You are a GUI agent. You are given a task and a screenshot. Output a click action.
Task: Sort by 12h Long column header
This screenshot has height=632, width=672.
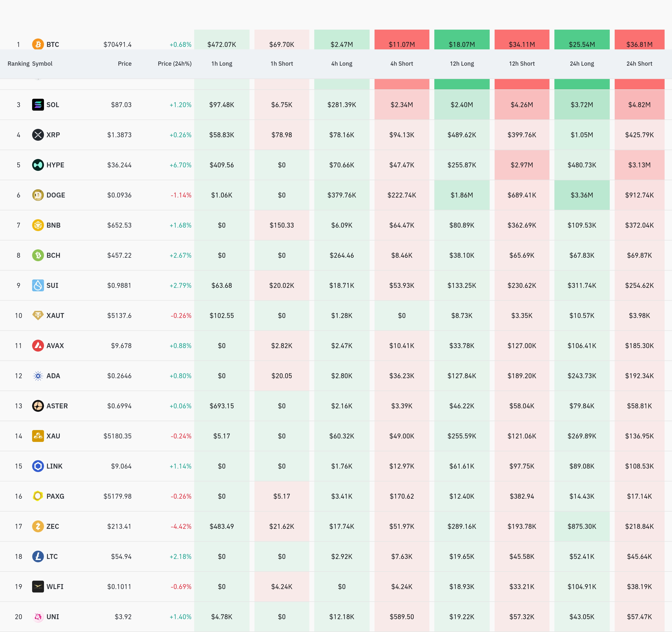point(462,63)
